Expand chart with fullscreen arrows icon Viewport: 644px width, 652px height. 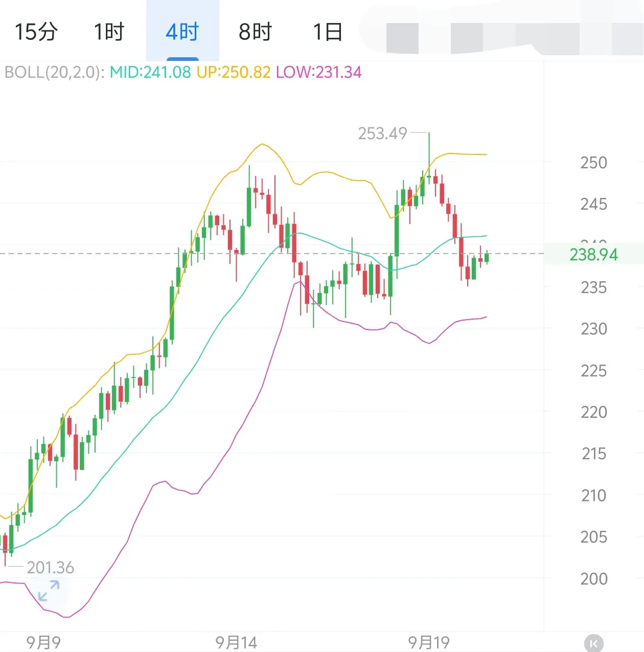coord(49,591)
